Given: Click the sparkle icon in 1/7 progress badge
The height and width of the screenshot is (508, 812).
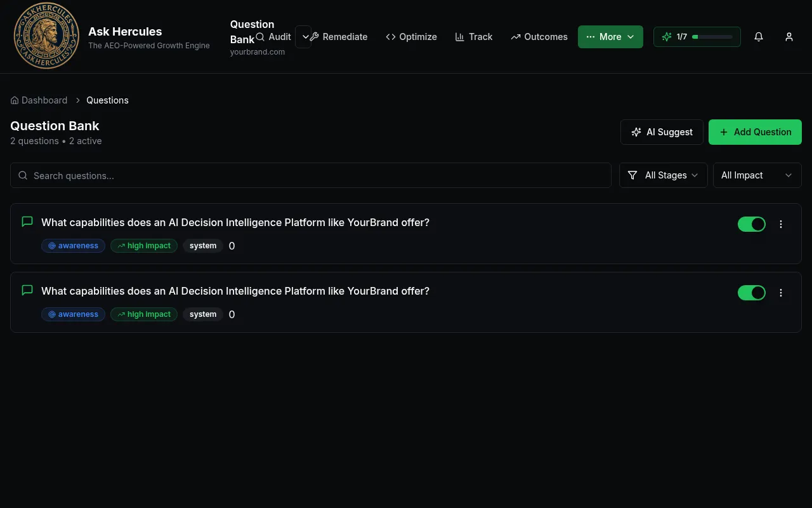Looking at the screenshot, I should [667, 37].
